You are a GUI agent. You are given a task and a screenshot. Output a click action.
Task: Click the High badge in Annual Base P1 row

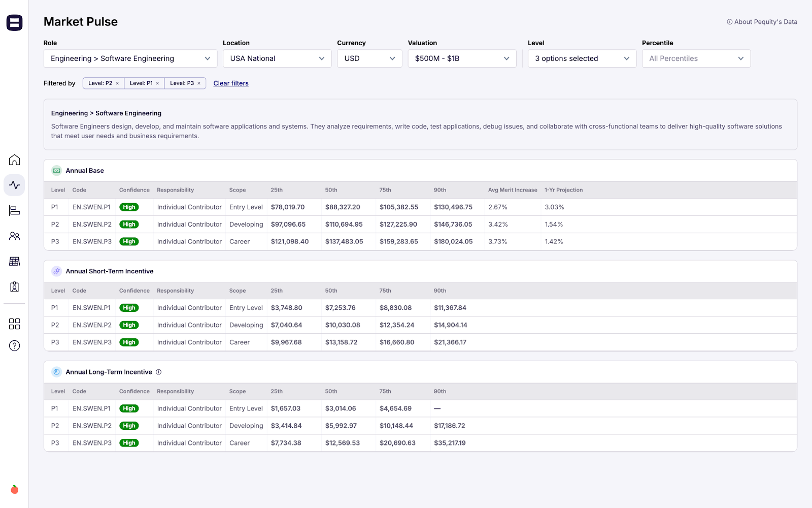(x=129, y=207)
